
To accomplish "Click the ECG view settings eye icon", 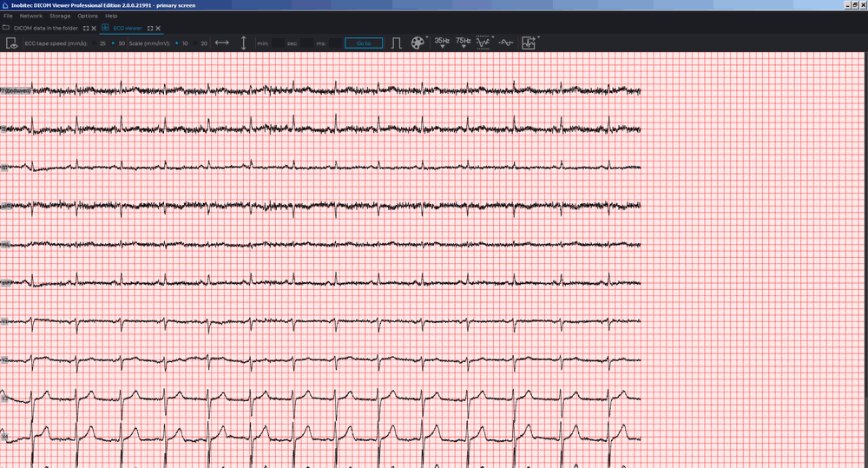I will point(11,43).
